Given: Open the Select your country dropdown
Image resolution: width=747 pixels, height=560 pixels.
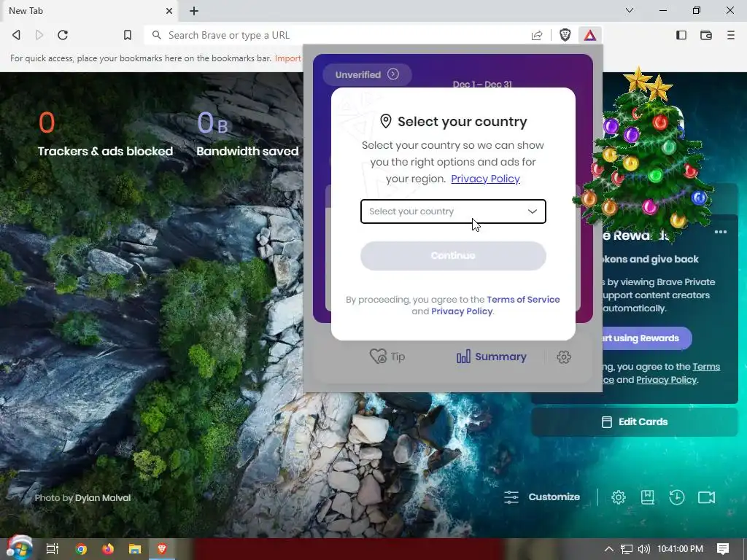Looking at the screenshot, I should pyautogui.click(x=453, y=211).
